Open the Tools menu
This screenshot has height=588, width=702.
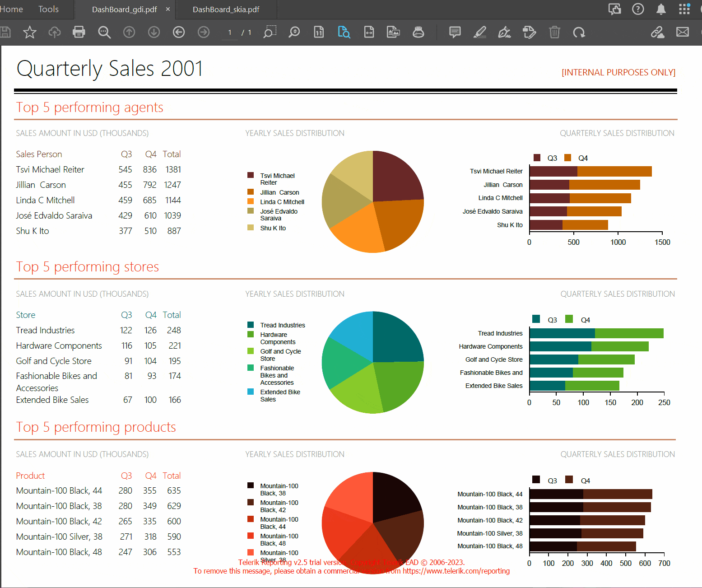click(48, 9)
